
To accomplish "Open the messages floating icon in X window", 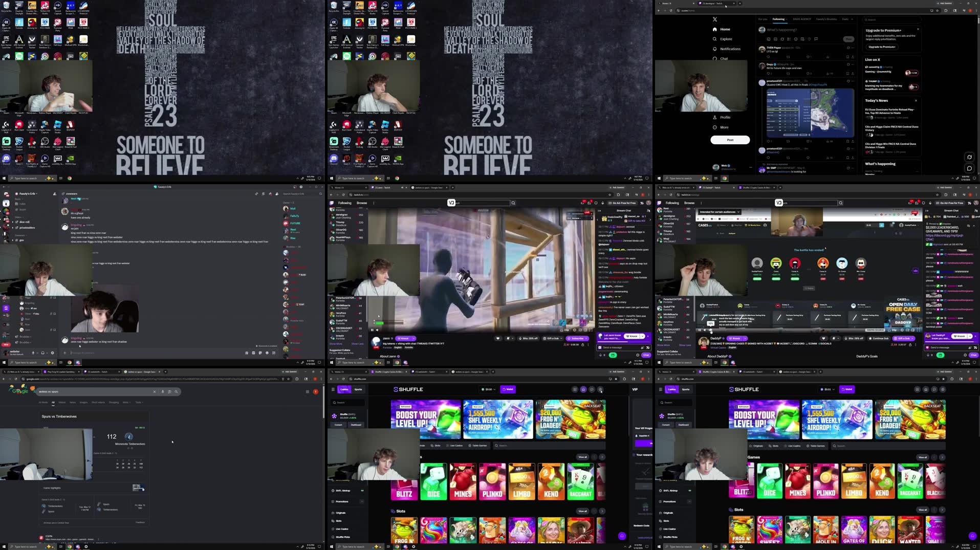I will [x=969, y=168].
